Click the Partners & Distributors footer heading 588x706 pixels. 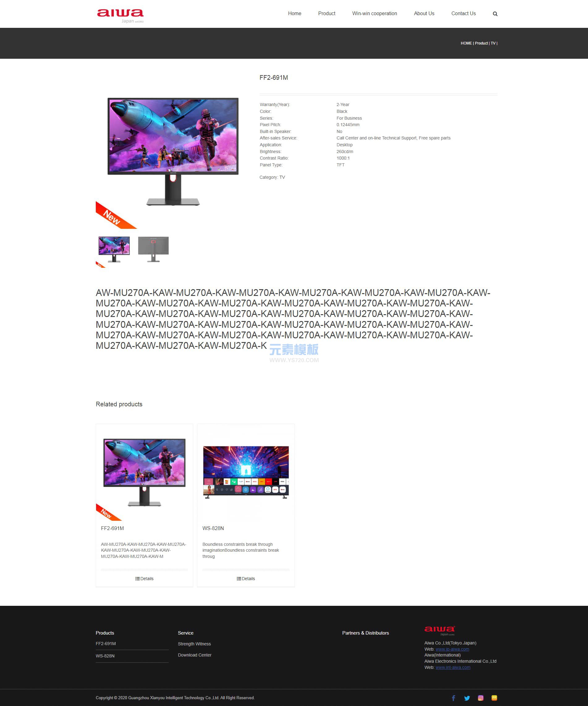tap(366, 633)
